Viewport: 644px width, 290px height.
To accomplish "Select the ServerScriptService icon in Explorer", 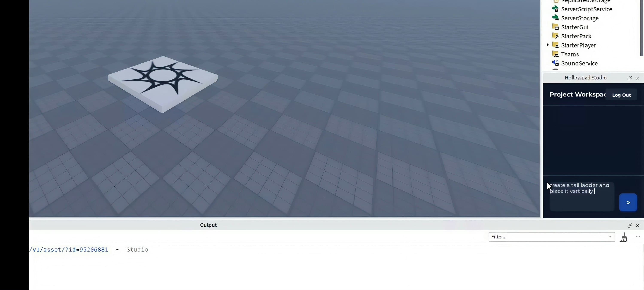I will tap(556, 9).
